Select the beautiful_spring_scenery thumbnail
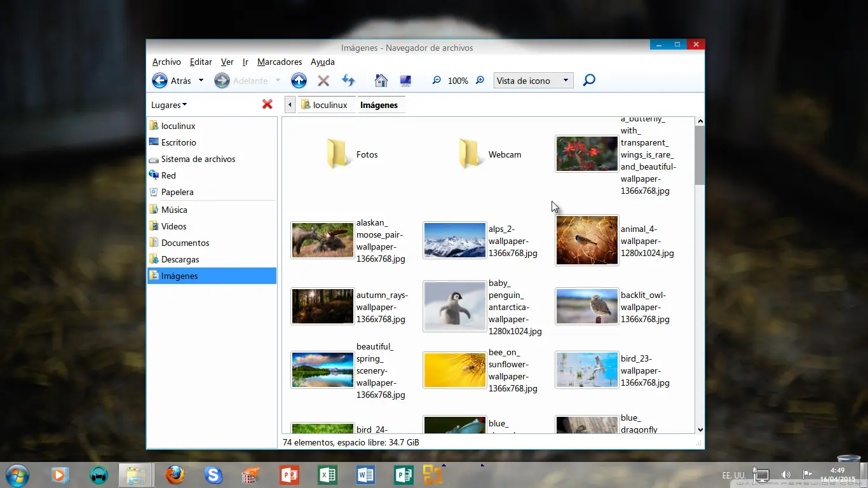This screenshot has width=868, height=488. [322, 370]
